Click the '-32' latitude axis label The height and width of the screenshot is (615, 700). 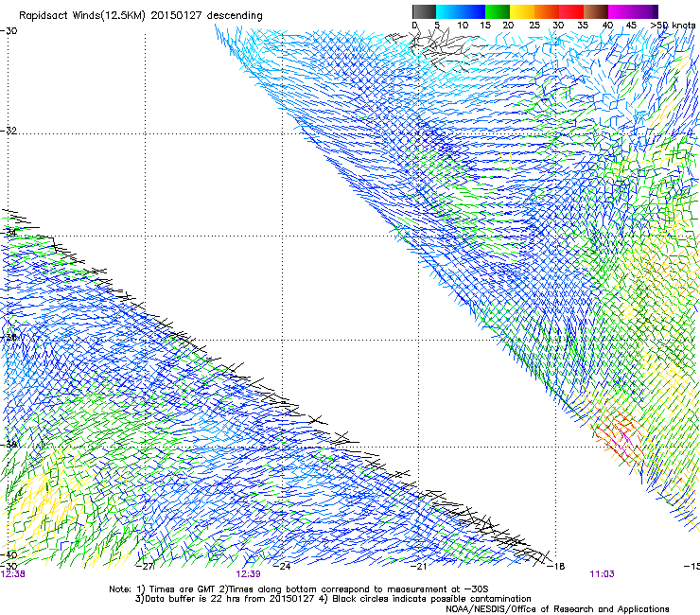9,131
